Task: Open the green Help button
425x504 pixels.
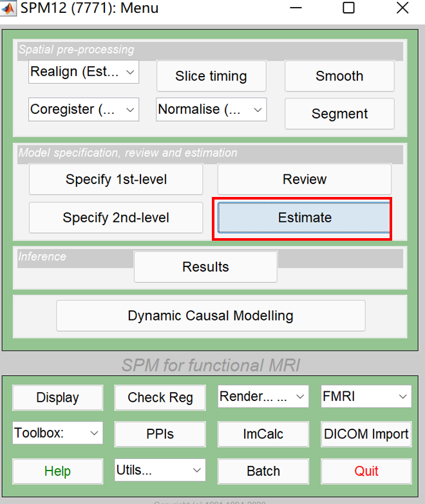Action: (58, 471)
